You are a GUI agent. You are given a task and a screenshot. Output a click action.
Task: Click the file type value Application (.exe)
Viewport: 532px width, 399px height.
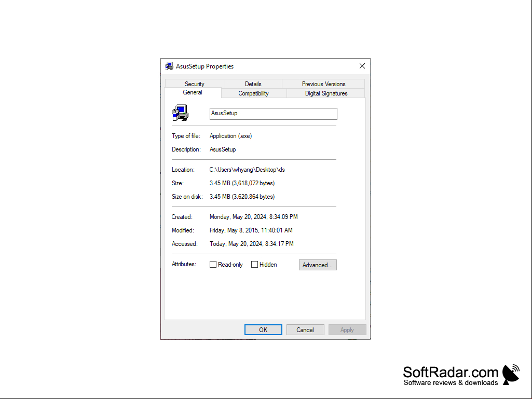231,136
